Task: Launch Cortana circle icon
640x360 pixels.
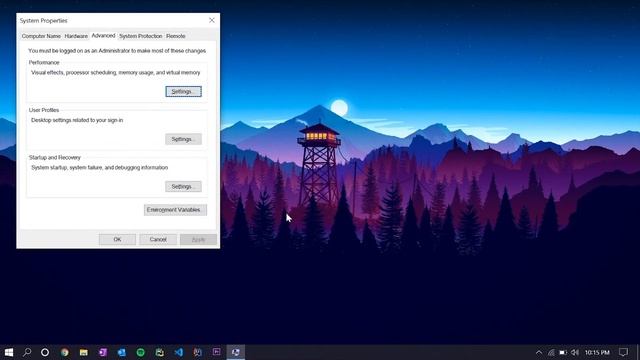Action: 45,352
